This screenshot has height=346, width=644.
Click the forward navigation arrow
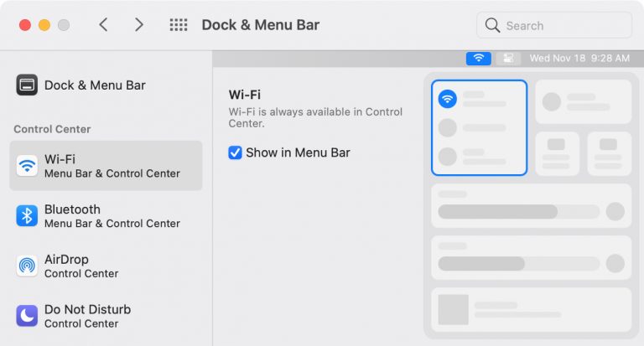139,25
